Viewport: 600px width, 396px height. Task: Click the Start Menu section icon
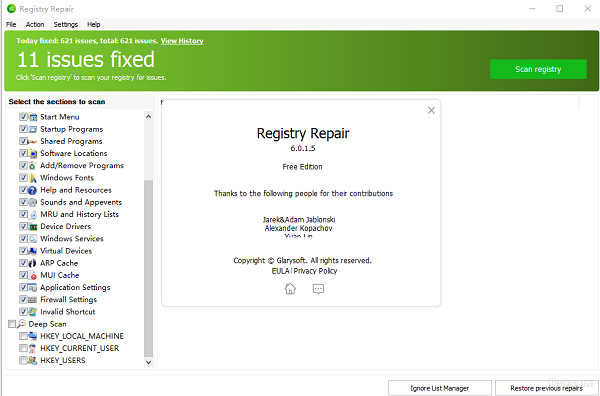point(33,117)
